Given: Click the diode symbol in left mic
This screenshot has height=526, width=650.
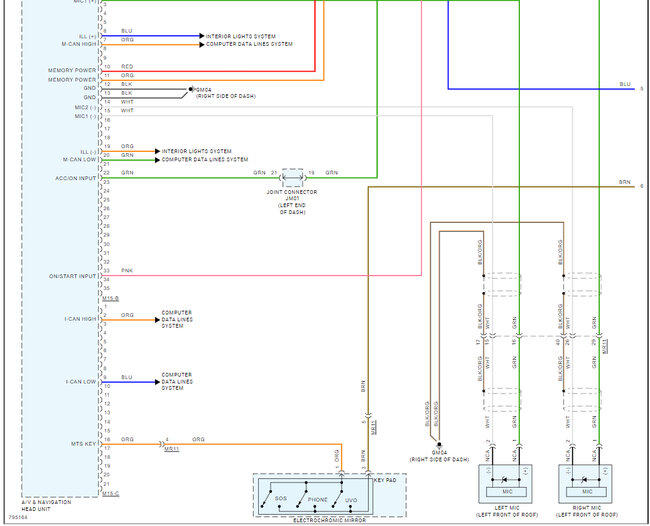Looking at the screenshot, I should 504,480.
